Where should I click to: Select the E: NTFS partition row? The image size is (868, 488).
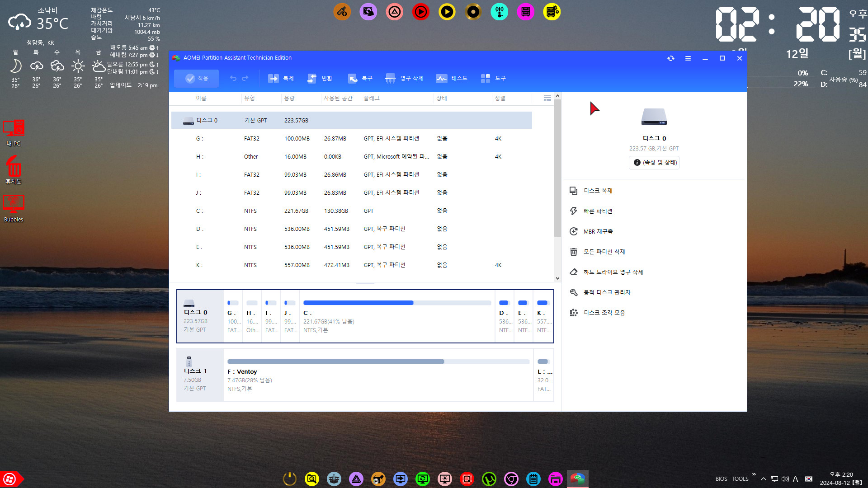351,247
